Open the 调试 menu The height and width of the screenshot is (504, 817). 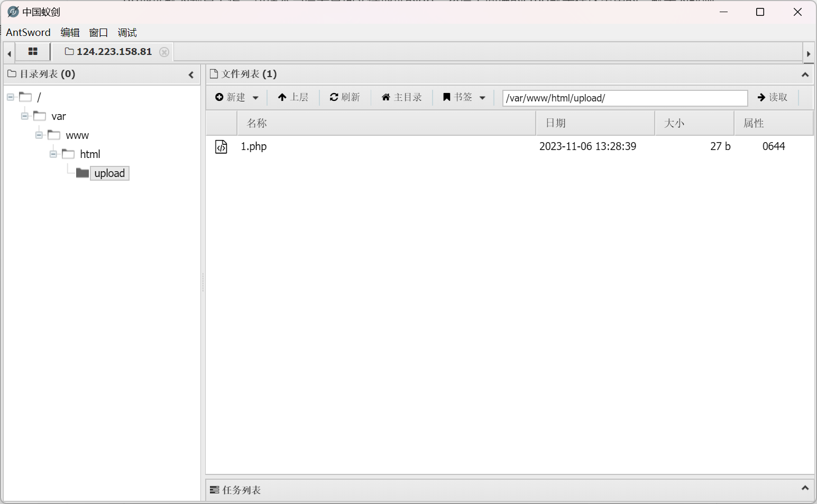click(x=127, y=32)
